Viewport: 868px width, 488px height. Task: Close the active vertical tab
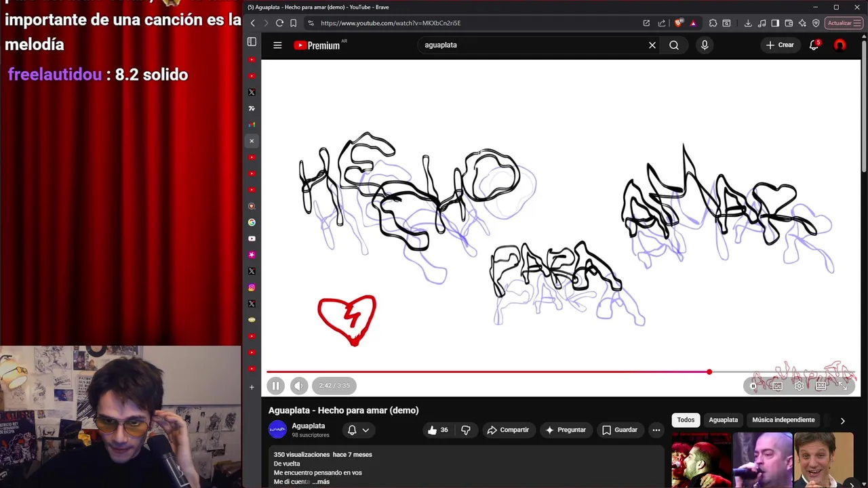pos(252,141)
